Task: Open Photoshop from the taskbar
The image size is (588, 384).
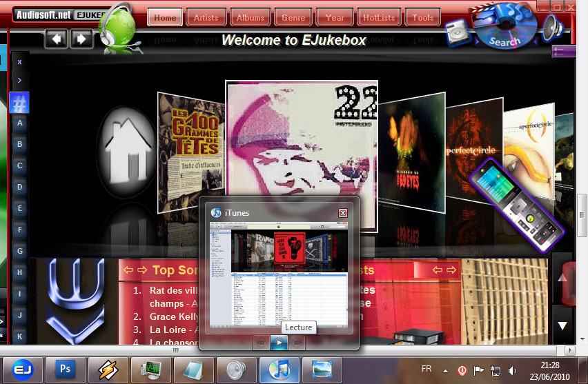Action: point(66,369)
